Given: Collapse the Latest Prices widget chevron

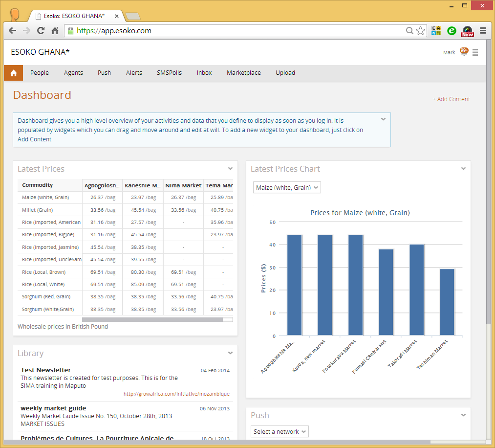Looking at the screenshot, I should point(230,169).
